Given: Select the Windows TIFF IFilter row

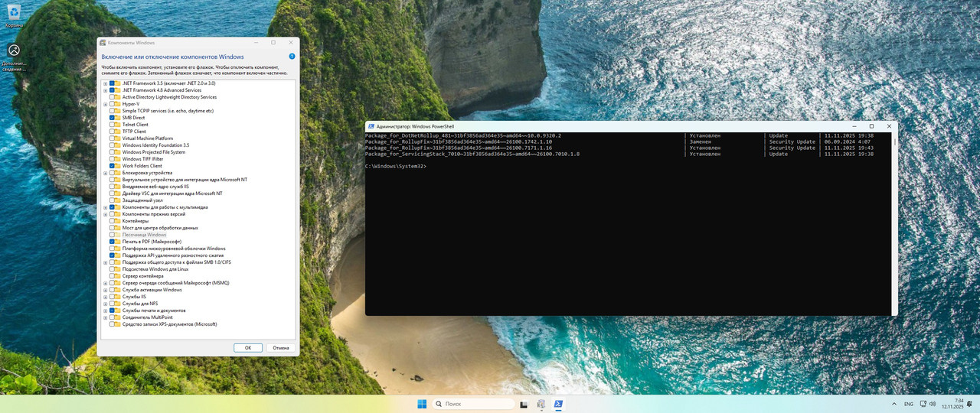Looking at the screenshot, I should coord(143,159).
